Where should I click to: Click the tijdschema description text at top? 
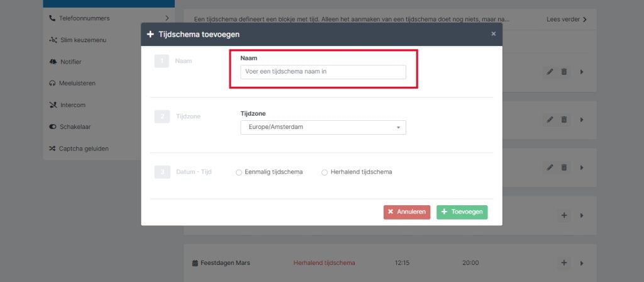coord(352,20)
